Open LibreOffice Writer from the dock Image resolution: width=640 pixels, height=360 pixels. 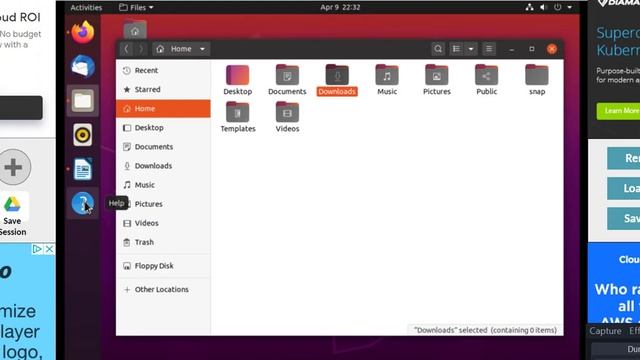(83, 169)
